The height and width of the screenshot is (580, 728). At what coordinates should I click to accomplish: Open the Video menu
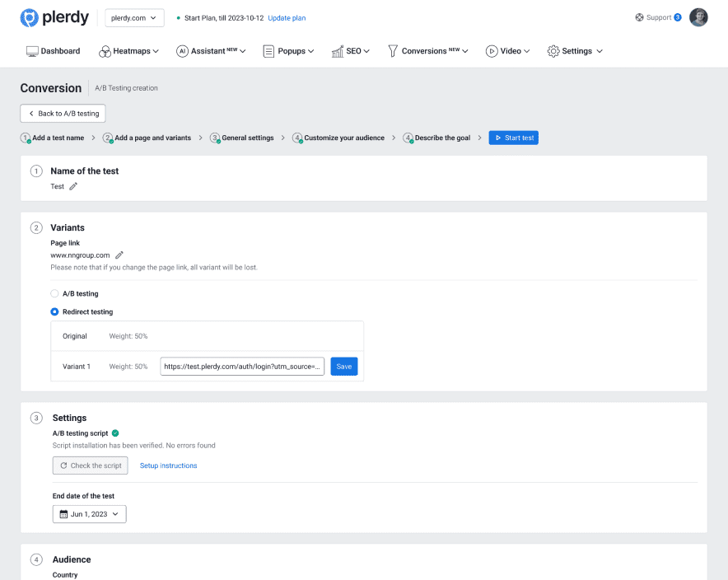pos(508,51)
